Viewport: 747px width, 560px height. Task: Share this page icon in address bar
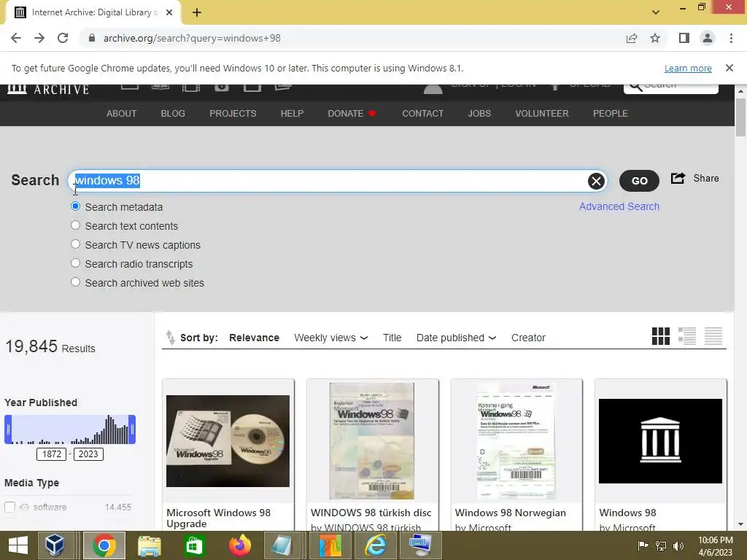[x=632, y=38]
